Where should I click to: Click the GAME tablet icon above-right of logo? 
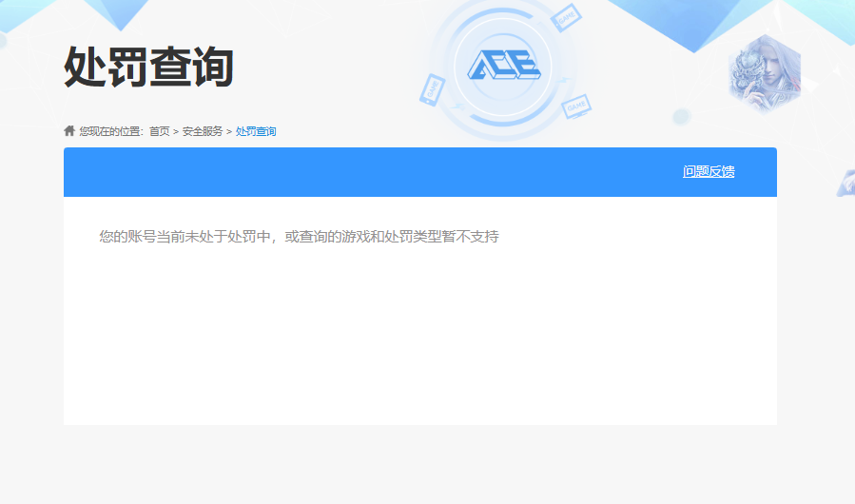click(567, 17)
